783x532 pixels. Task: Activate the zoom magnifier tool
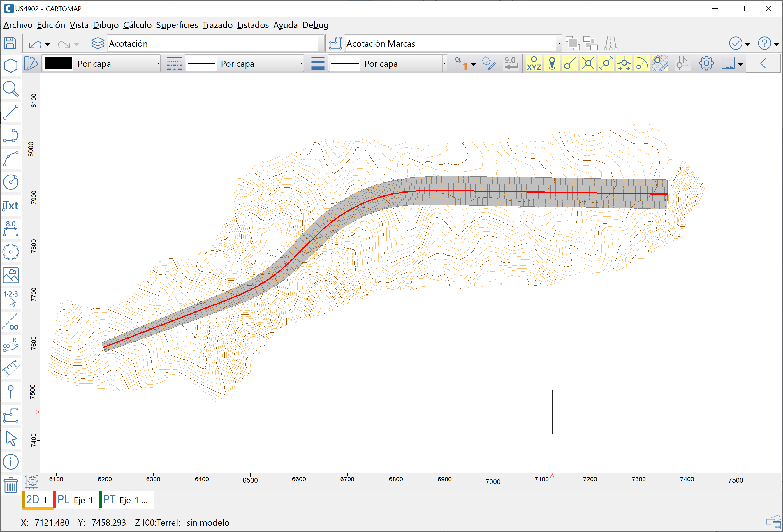tap(11, 89)
